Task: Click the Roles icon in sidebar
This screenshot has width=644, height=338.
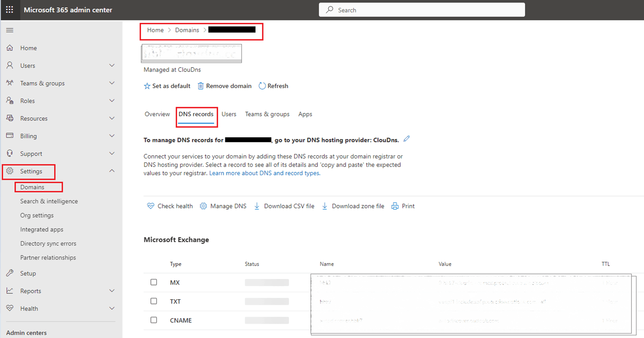Action: (10, 101)
